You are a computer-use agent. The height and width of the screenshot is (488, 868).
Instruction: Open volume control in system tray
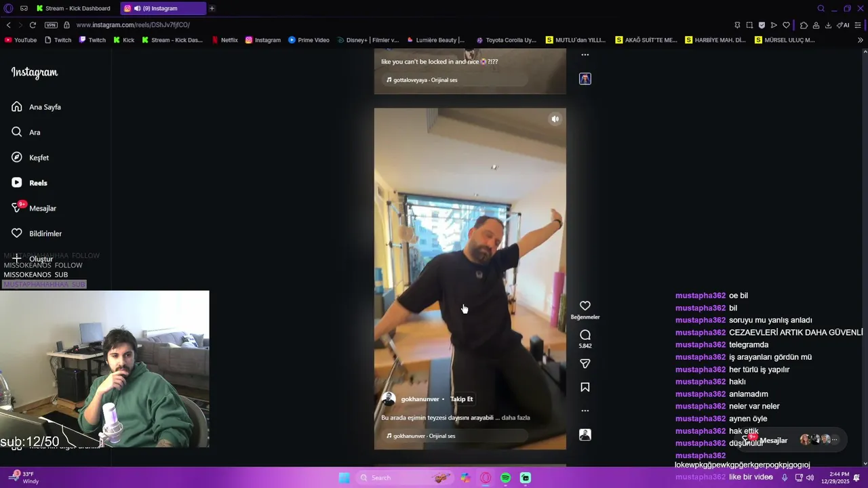(810, 478)
